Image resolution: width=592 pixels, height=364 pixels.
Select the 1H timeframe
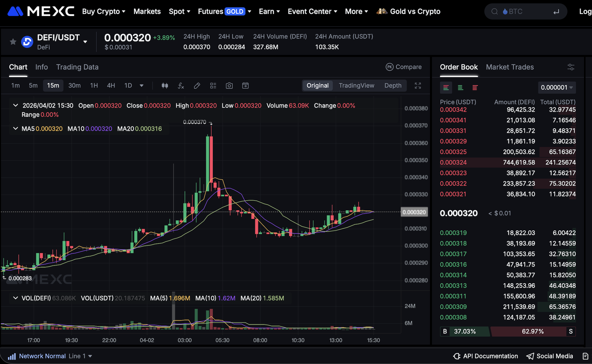pyautogui.click(x=94, y=86)
